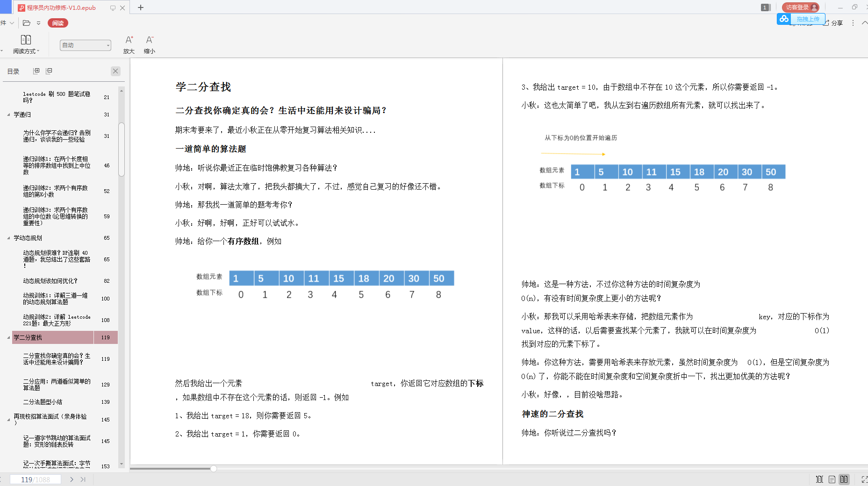Open the folder icon in toolbar
The height and width of the screenshot is (486, 868).
27,23
